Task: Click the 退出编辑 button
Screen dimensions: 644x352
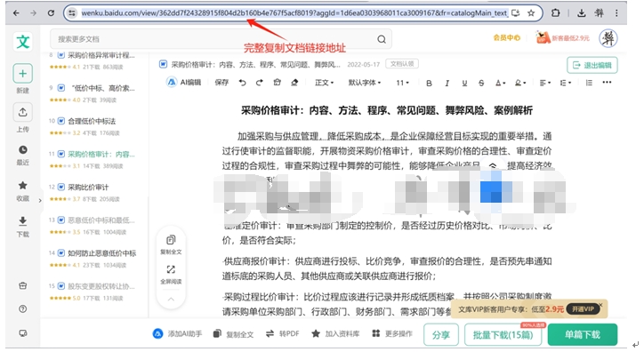Action: pyautogui.click(x=592, y=65)
